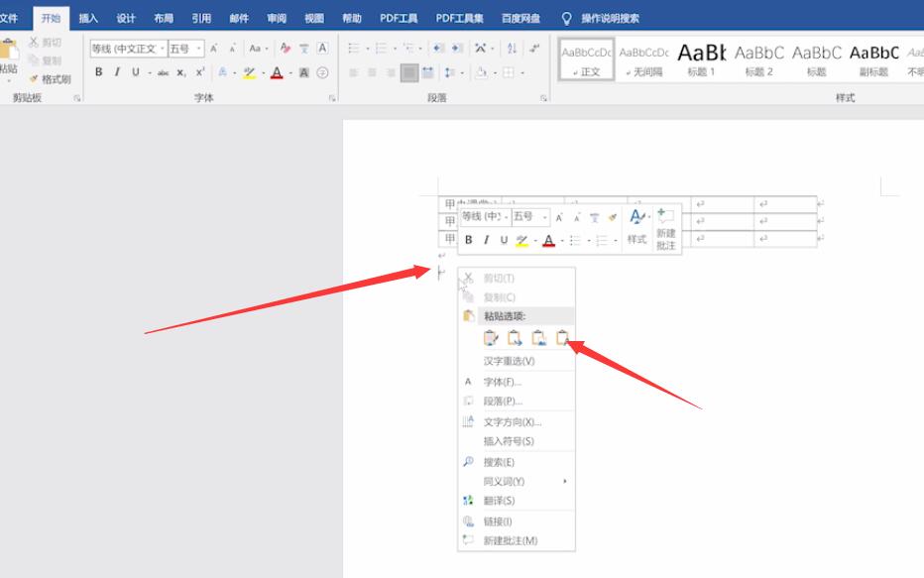Viewport: 924px width, 578px height.
Task: Click Increase Font Size in mini toolbar
Action: click(559, 217)
